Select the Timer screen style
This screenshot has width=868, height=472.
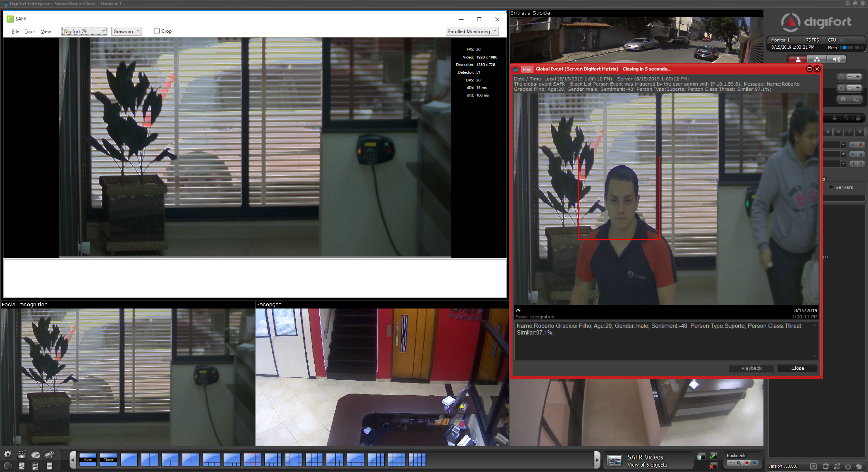click(109, 460)
